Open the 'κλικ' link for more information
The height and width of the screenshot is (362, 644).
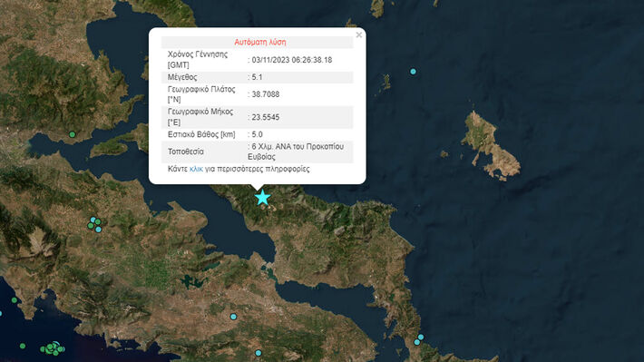196,169
